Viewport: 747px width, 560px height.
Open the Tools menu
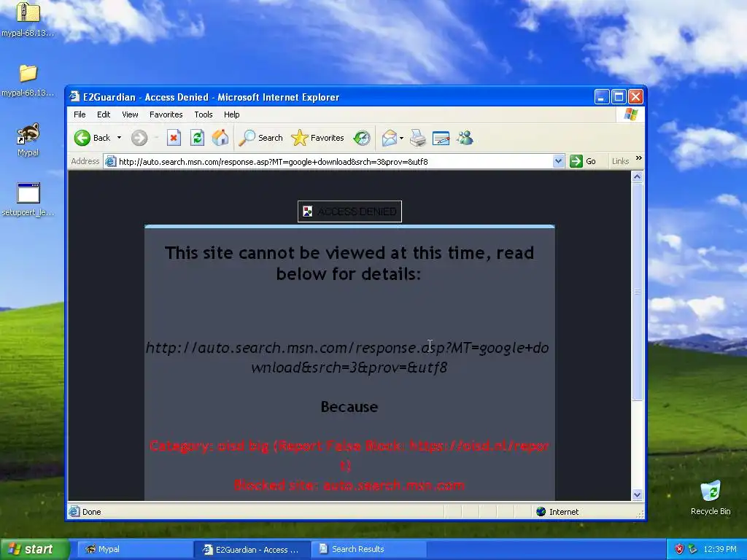click(203, 114)
